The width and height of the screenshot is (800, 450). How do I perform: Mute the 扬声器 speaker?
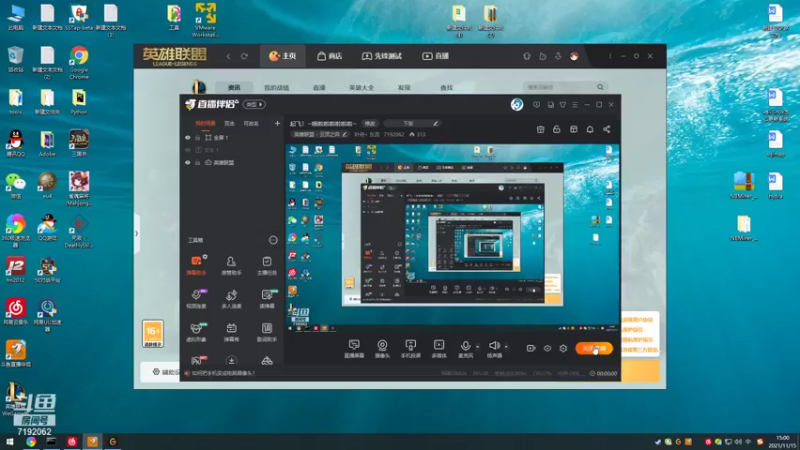(494, 349)
